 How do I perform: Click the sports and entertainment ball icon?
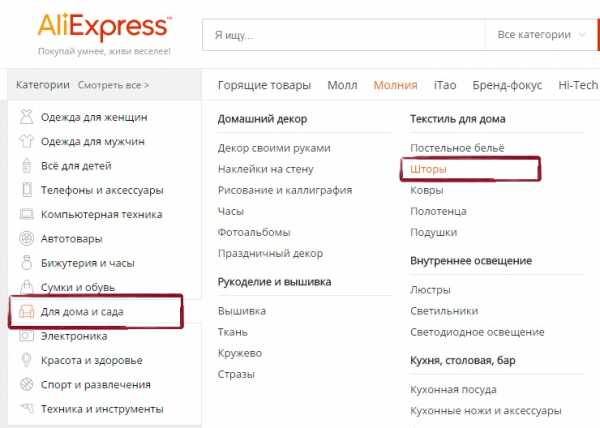click(26, 385)
